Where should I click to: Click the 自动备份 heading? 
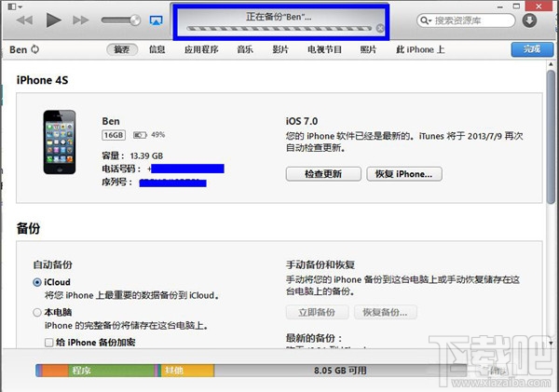[x=53, y=264]
